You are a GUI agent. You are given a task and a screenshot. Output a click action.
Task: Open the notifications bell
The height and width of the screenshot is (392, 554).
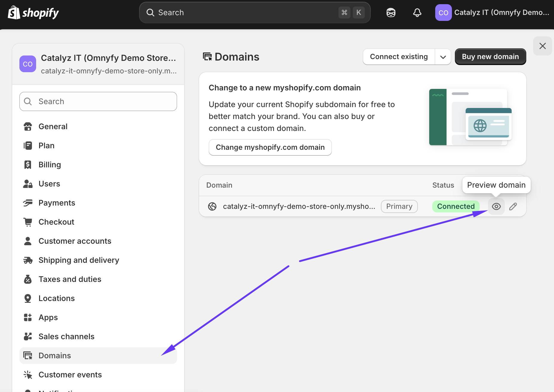click(417, 13)
